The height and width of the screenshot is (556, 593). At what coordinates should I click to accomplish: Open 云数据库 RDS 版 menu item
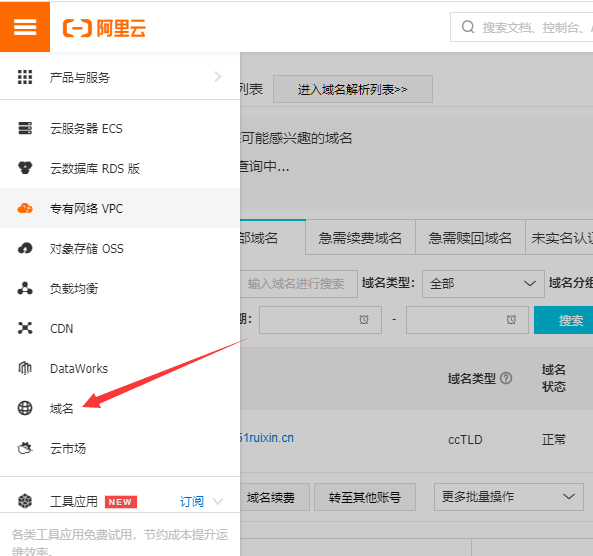pos(120,168)
